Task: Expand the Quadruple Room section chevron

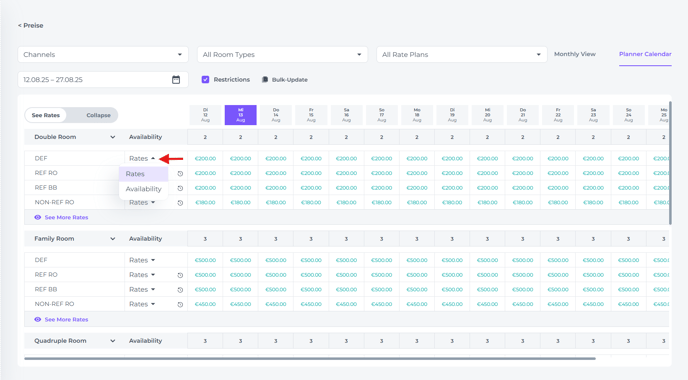Action: tap(113, 341)
